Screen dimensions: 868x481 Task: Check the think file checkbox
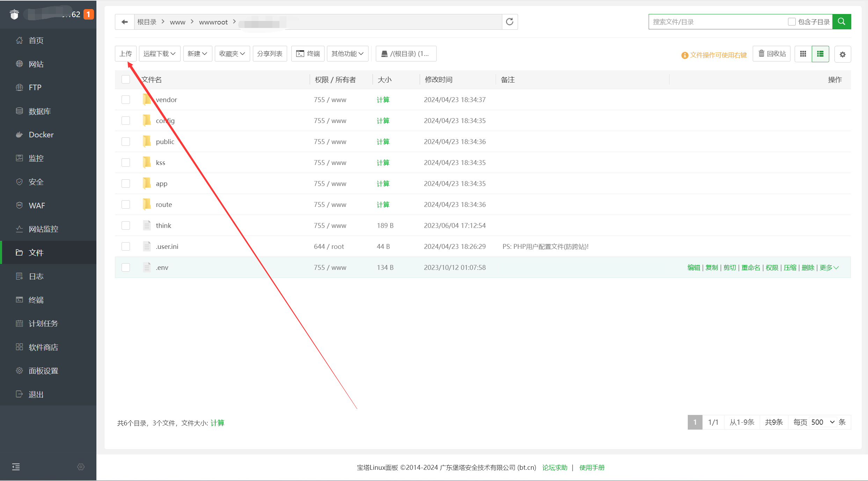pos(126,225)
